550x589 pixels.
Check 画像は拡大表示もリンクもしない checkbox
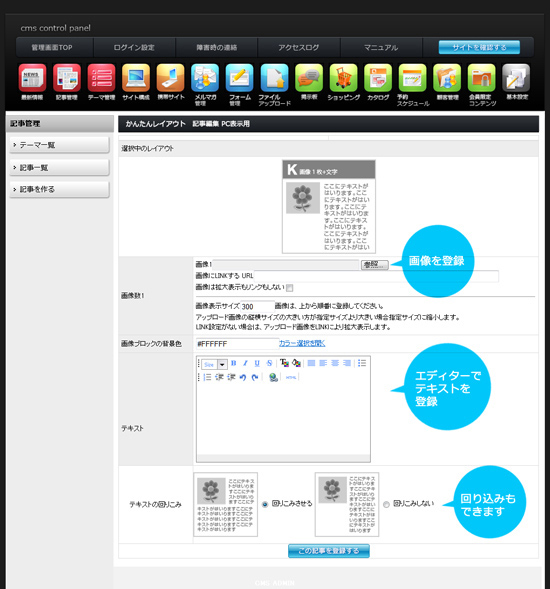click(290, 288)
